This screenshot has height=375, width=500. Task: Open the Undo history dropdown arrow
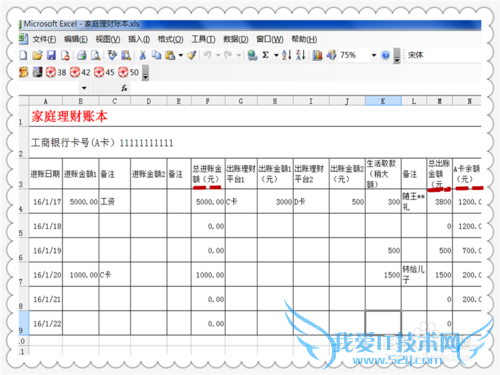pos(218,55)
